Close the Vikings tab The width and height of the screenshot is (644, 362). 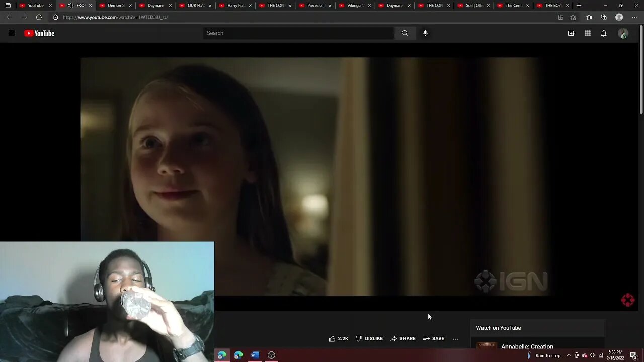pos(369,6)
